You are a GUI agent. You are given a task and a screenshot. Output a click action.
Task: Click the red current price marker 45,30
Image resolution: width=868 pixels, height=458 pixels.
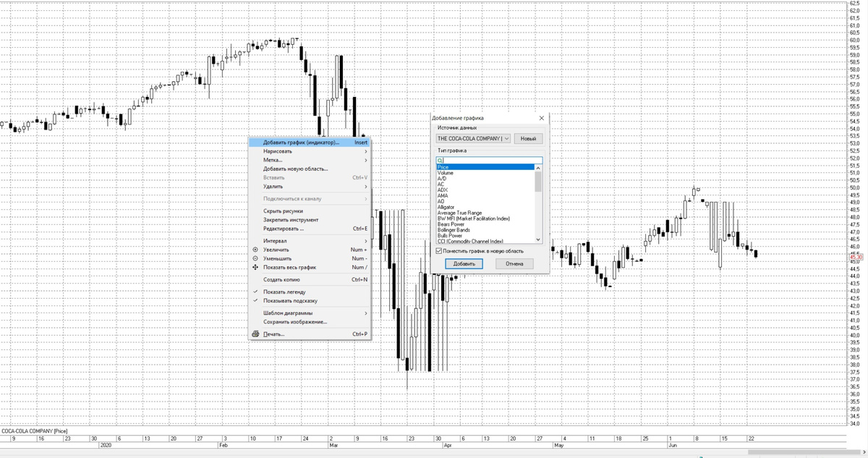[856, 257]
